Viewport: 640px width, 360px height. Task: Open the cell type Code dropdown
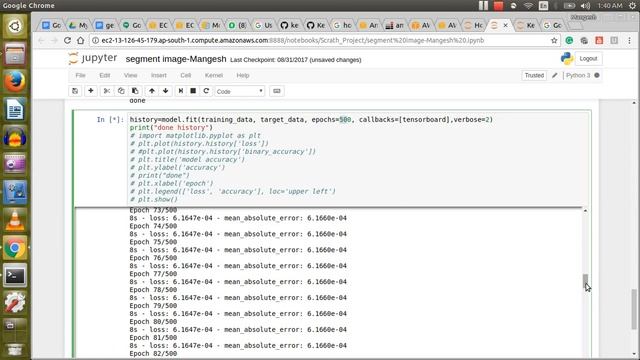240,91
